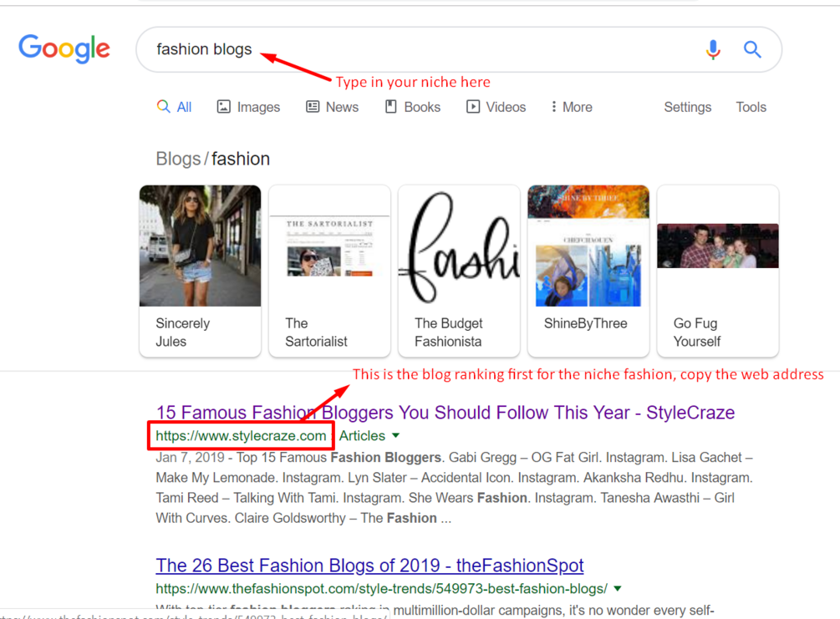Open the News tab
The height and width of the screenshot is (619, 840).
(x=332, y=107)
